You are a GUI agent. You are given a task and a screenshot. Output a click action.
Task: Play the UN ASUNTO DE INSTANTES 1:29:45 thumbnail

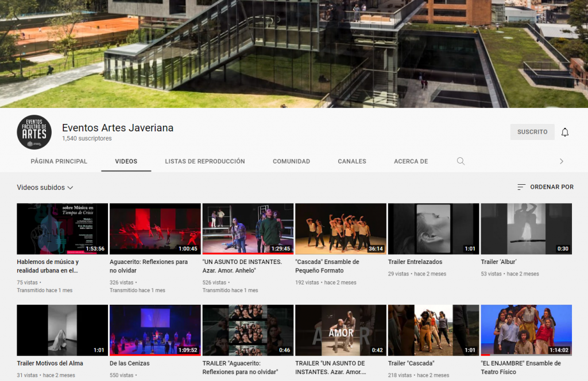[x=248, y=229]
